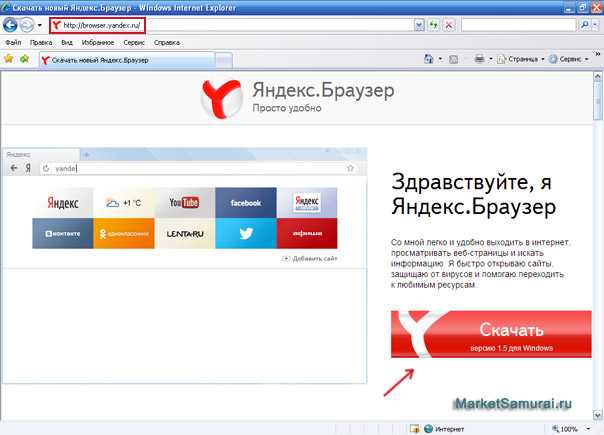Click the preview browser back arrow
This screenshot has width=604, height=435.
(x=14, y=168)
